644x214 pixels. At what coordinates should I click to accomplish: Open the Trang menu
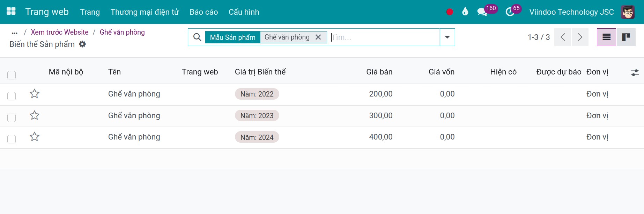point(90,12)
